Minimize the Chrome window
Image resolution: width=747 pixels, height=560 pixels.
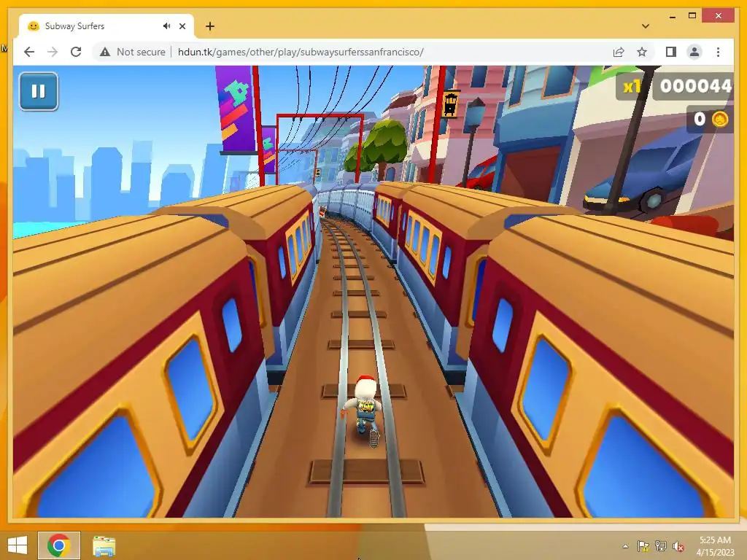pyautogui.click(x=672, y=16)
